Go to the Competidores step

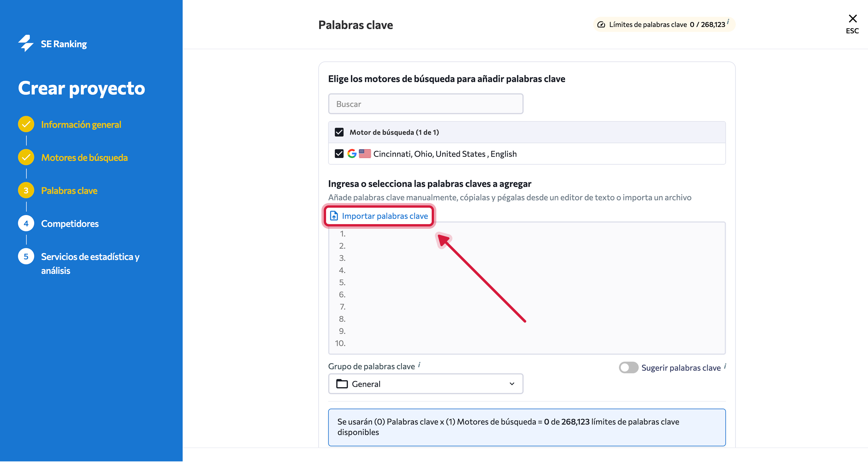(x=70, y=224)
